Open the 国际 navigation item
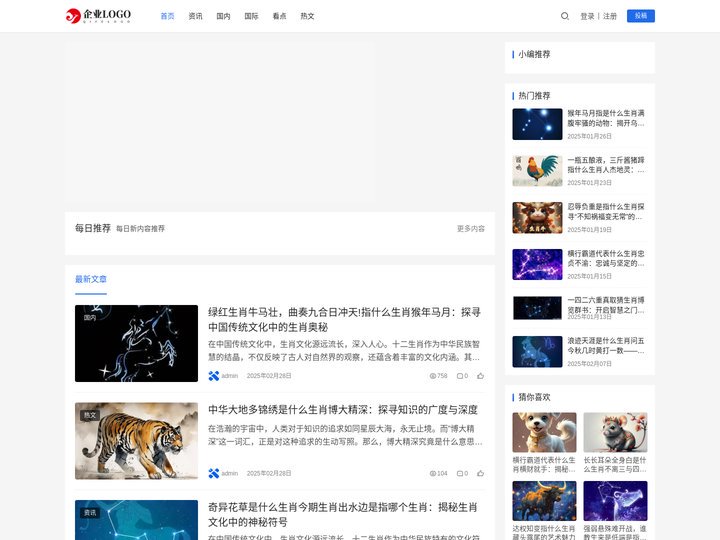The image size is (720, 540). point(252,16)
